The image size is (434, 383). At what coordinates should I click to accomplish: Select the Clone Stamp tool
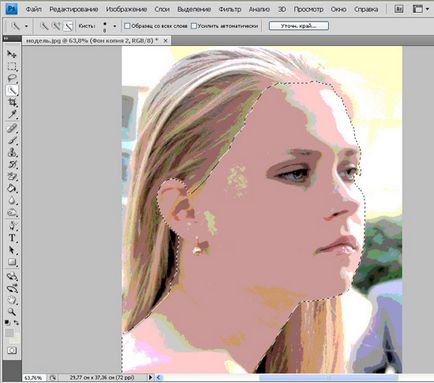tap(12, 152)
